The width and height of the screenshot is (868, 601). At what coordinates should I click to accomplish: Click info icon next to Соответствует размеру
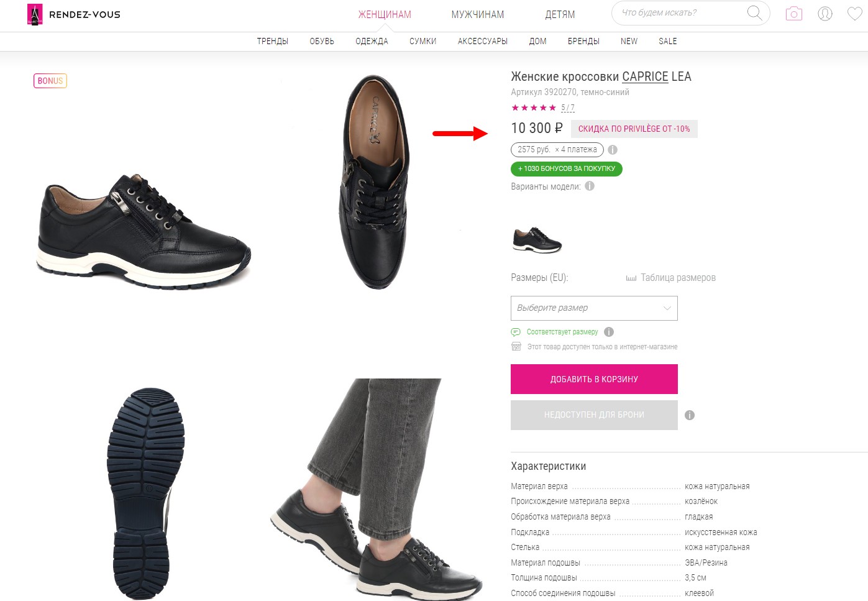pos(609,332)
